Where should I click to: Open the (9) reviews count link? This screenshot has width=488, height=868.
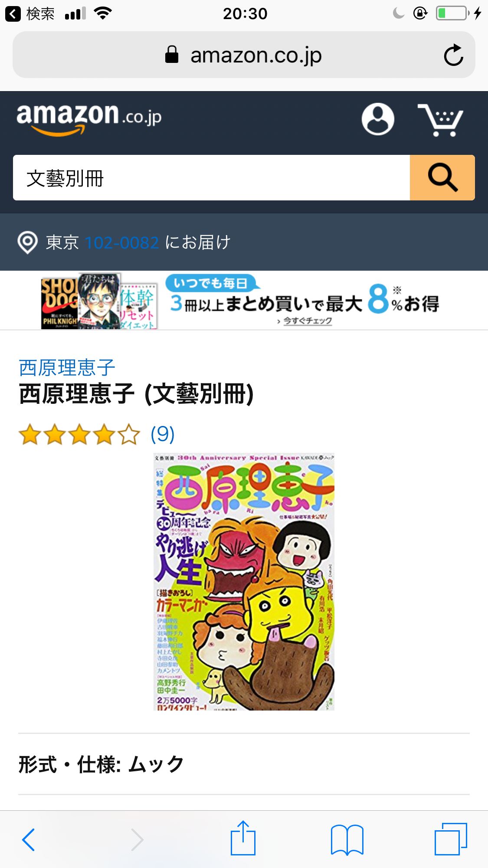tap(163, 434)
